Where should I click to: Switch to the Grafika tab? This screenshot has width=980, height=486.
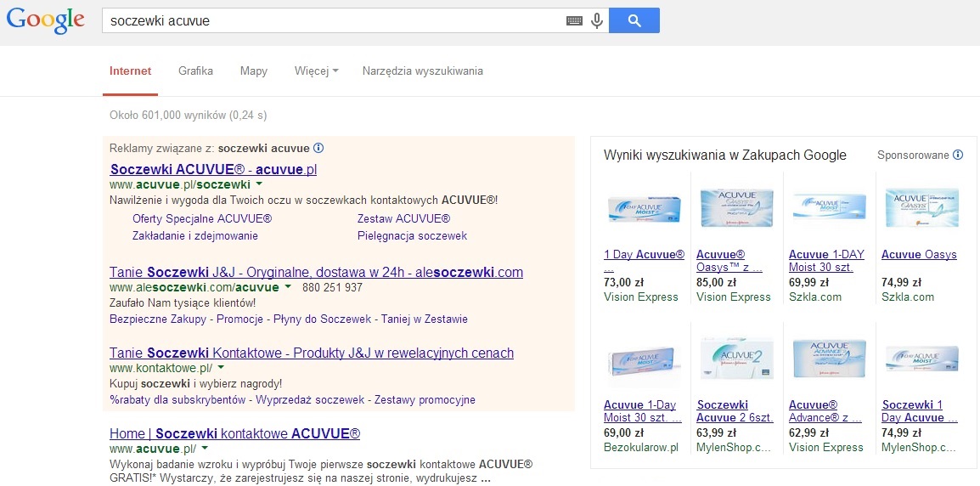[195, 71]
